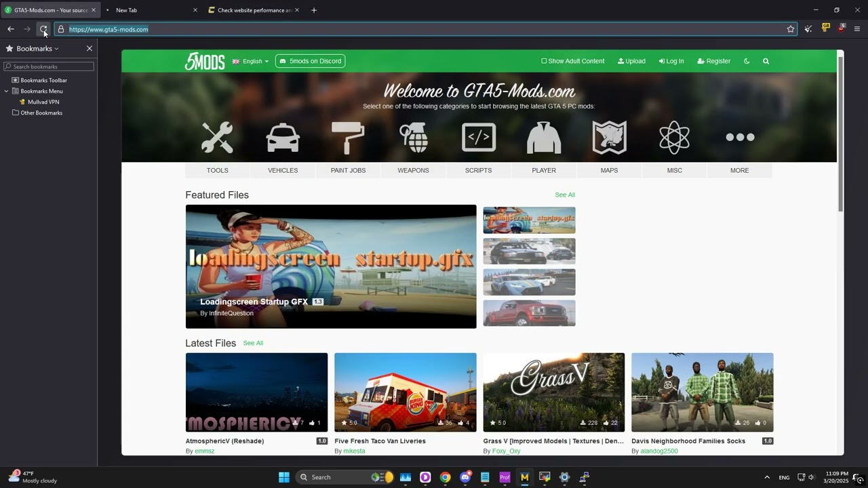The image size is (868, 488).
Task: Open the Player hoodie category icon
Action: 544,138
